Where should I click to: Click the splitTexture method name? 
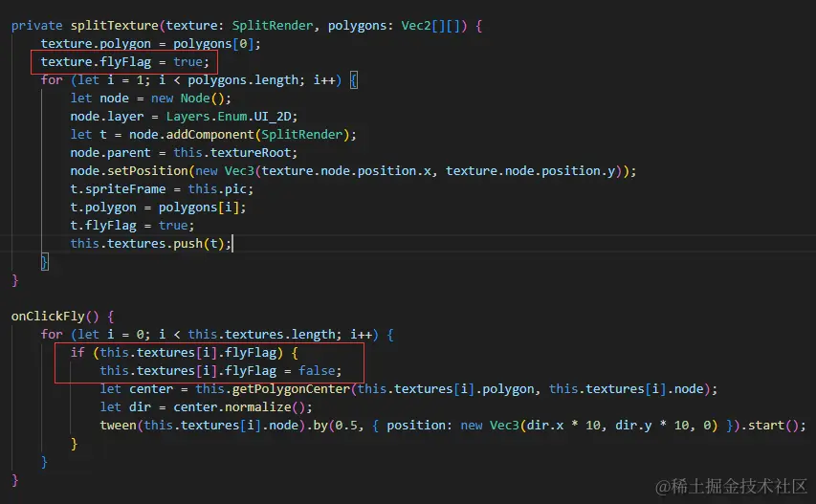click(115, 26)
